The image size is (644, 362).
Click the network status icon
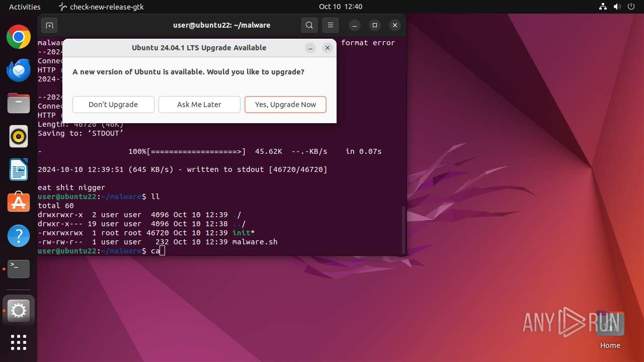tap(603, 7)
